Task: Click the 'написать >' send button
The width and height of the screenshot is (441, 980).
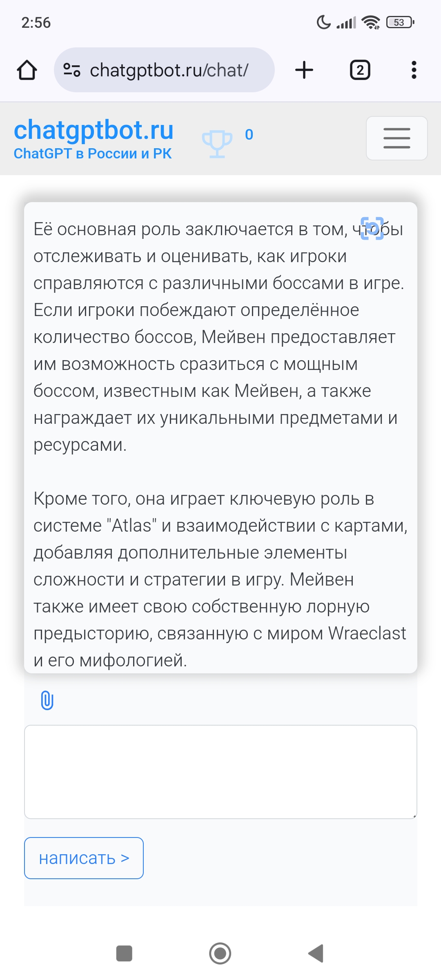Action: click(84, 858)
